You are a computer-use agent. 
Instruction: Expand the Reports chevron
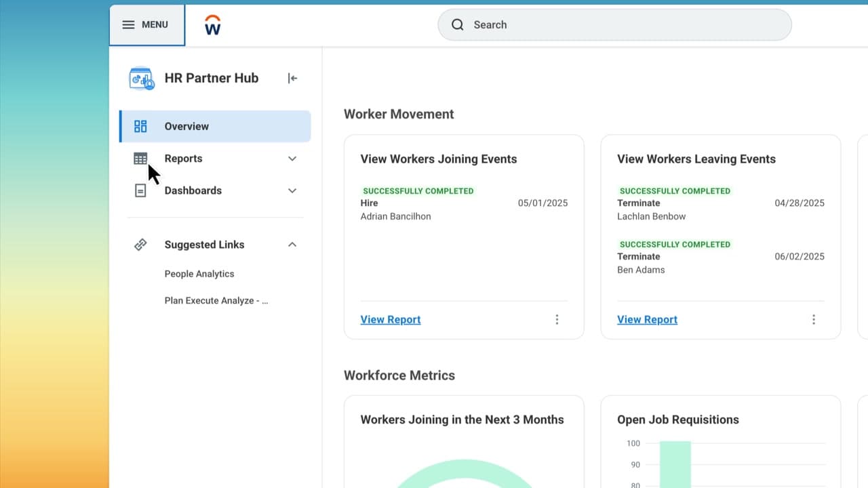292,159
